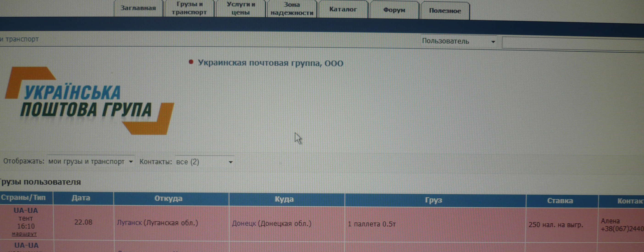
Task: Sort by the Дата column header
Action: [x=81, y=198]
